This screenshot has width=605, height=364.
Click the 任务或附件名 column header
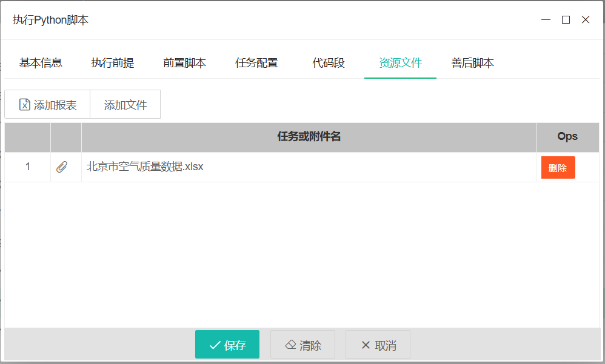pos(309,136)
